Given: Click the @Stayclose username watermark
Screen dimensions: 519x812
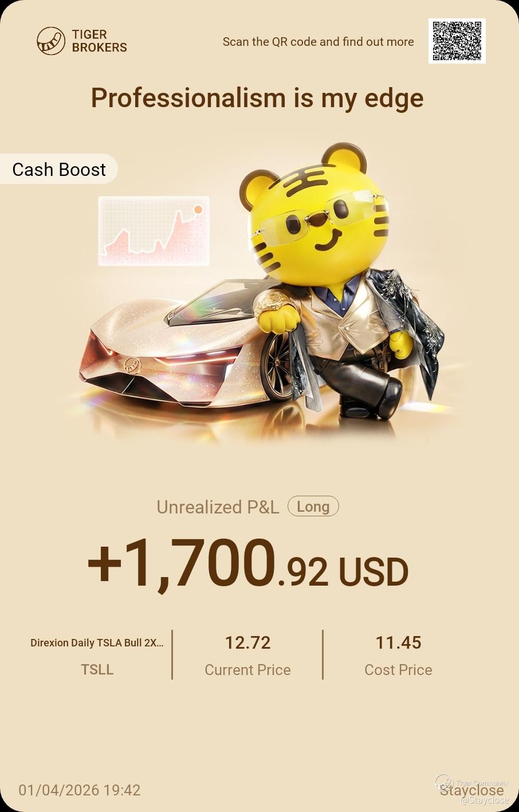Looking at the screenshot, I should click(485, 800).
